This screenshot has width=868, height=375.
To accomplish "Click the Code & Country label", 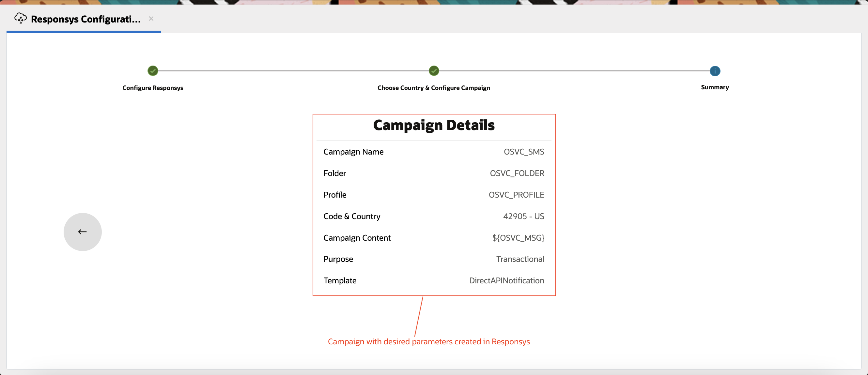I will (x=352, y=217).
